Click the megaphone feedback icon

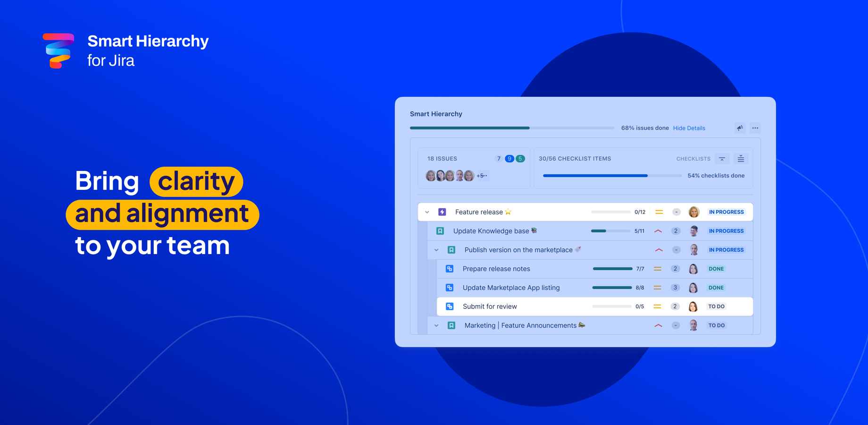tap(740, 128)
